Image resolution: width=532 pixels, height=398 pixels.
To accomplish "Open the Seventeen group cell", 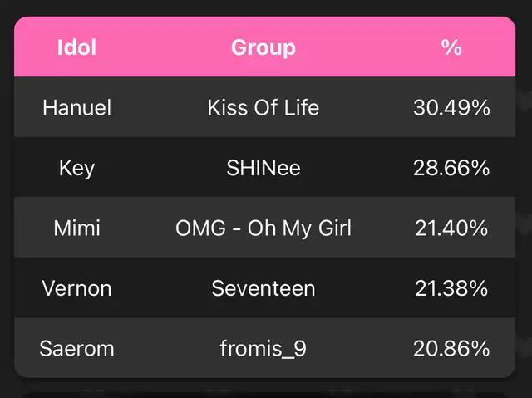I will [x=264, y=288].
